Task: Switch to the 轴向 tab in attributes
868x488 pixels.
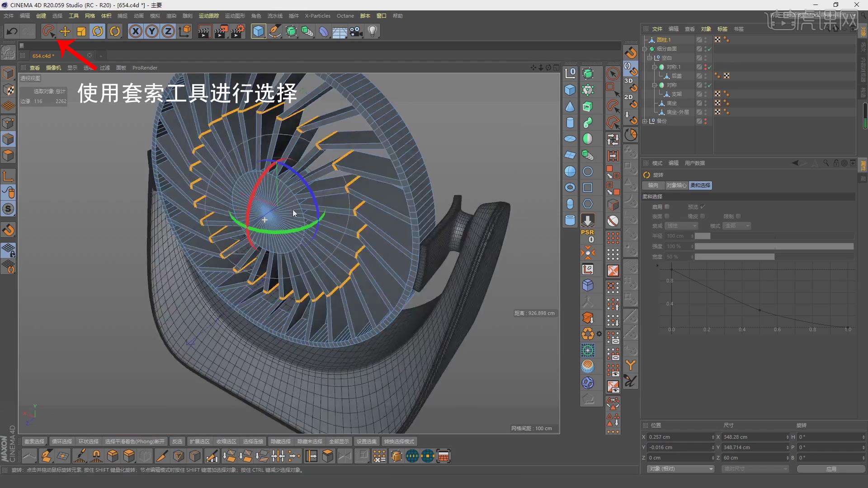Action: click(x=652, y=185)
